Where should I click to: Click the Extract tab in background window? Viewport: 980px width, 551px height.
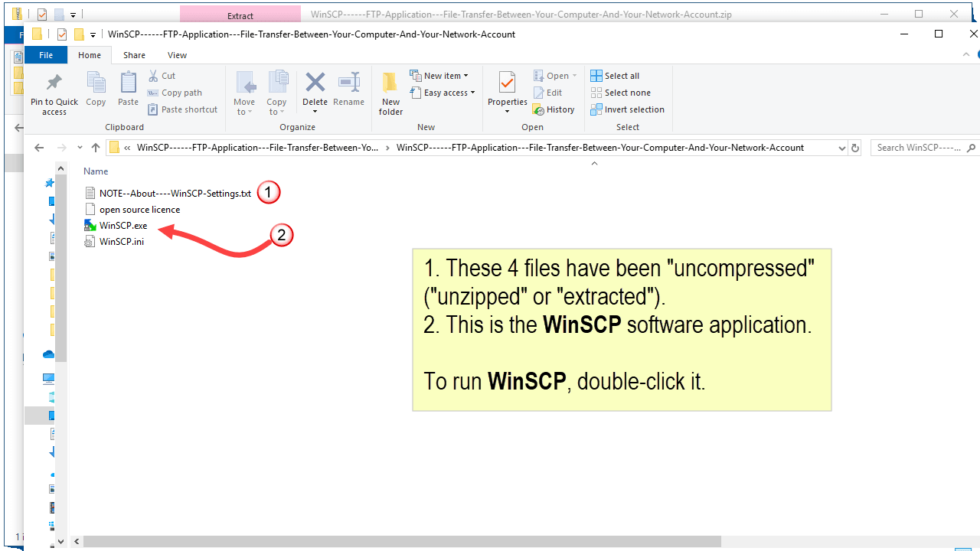pyautogui.click(x=240, y=15)
